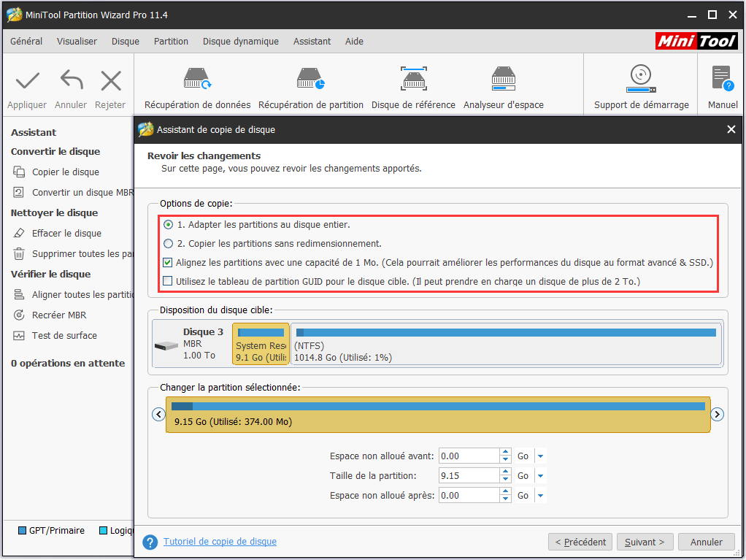This screenshot has width=746, height=560.
Task: Click the Logique legend color swatch
Action: click(103, 531)
